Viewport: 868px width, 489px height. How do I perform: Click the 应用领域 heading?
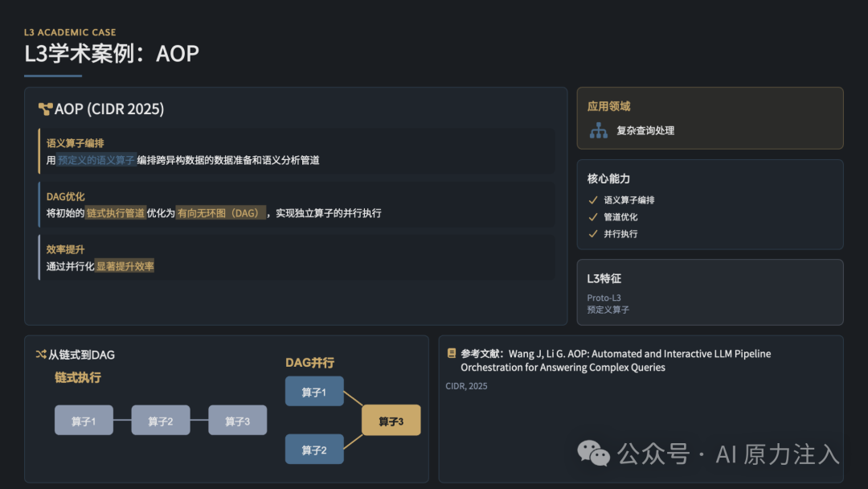609,106
